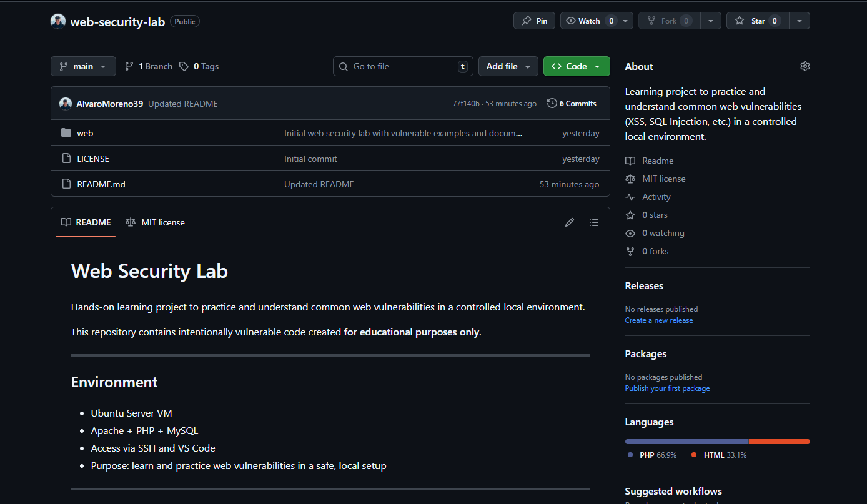The image size is (867, 504).
Task: Open the main branch dropdown
Action: coord(83,66)
